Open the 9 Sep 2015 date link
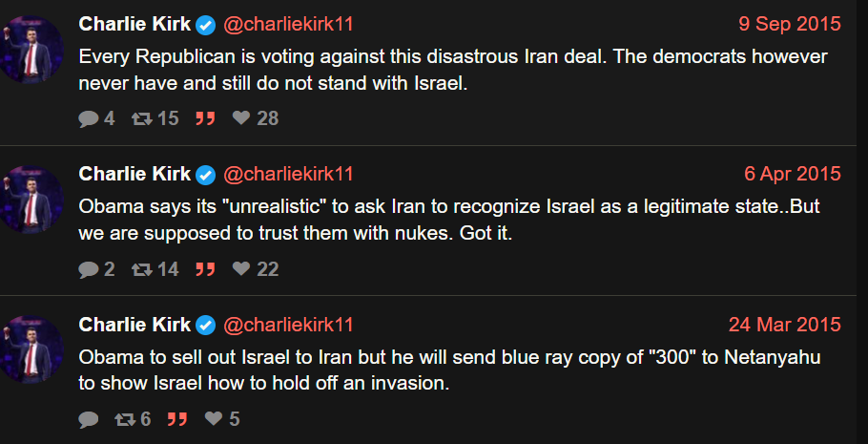This screenshot has width=868, height=444. point(790,24)
